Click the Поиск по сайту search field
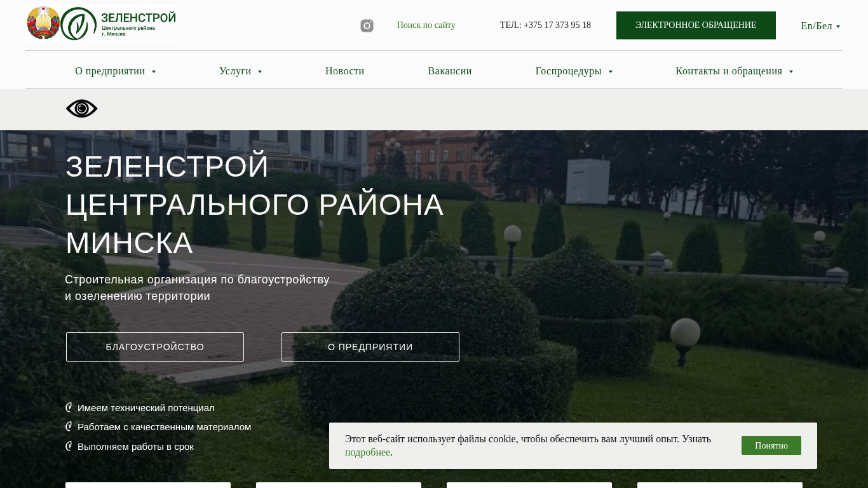Screen dimensions: 868x488 [x=426, y=25]
